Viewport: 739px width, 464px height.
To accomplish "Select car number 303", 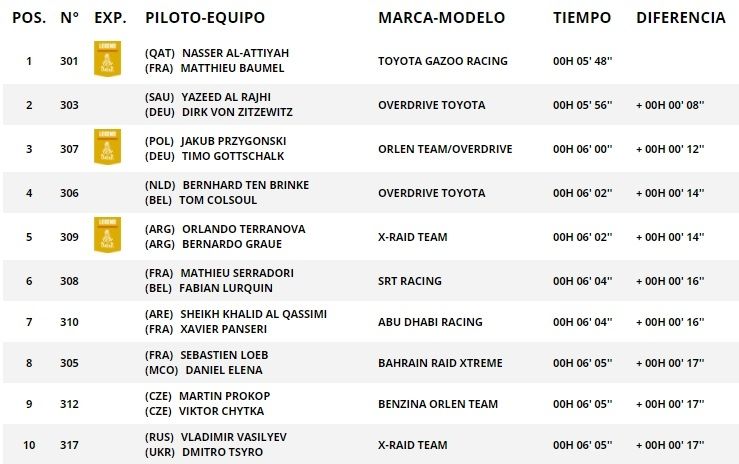I will [68, 105].
